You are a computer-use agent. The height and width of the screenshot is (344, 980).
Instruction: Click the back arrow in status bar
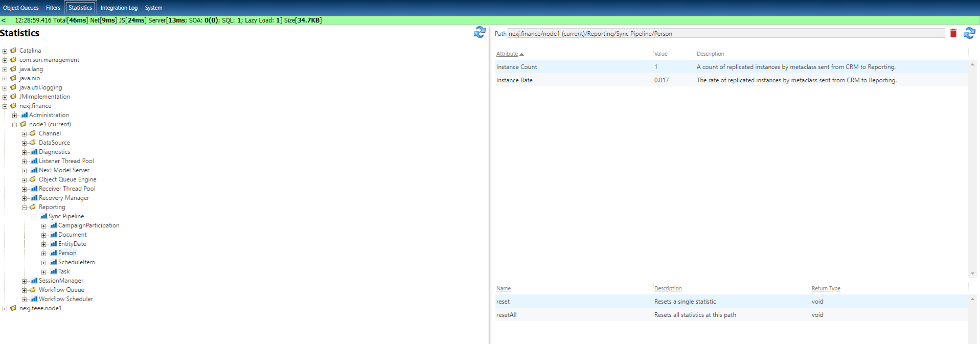[4, 20]
